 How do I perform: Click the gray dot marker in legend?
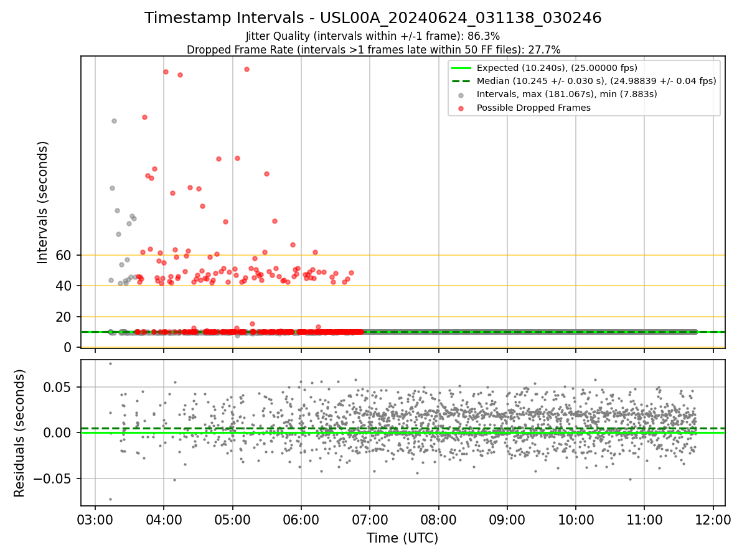[461, 95]
